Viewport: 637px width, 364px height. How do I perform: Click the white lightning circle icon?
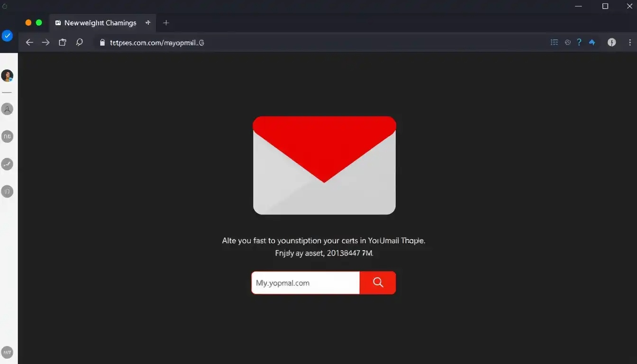pyautogui.click(x=612, y=42)
